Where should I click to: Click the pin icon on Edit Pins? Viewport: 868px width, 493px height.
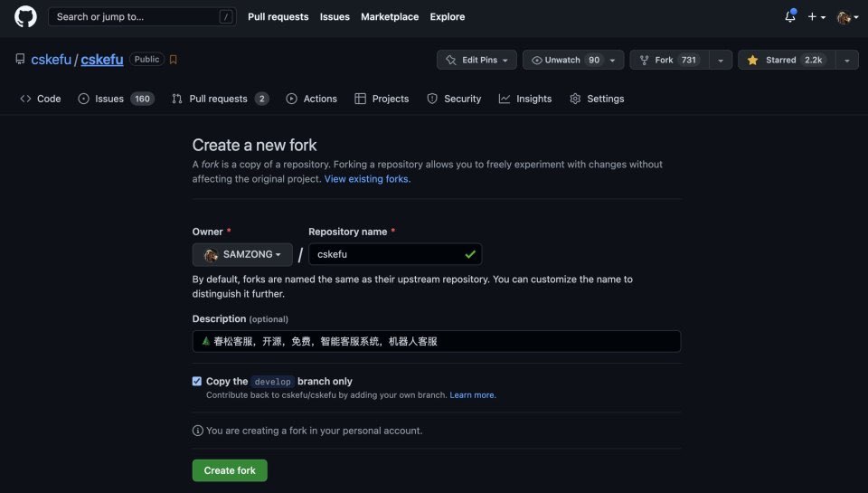click(x=451, y=60)
